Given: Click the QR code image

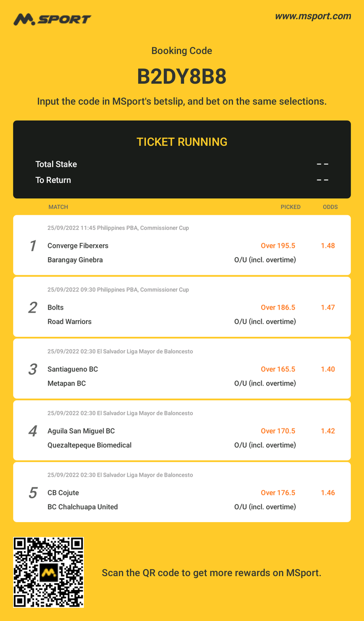Looking at the screenshot, I should (49, 572).
